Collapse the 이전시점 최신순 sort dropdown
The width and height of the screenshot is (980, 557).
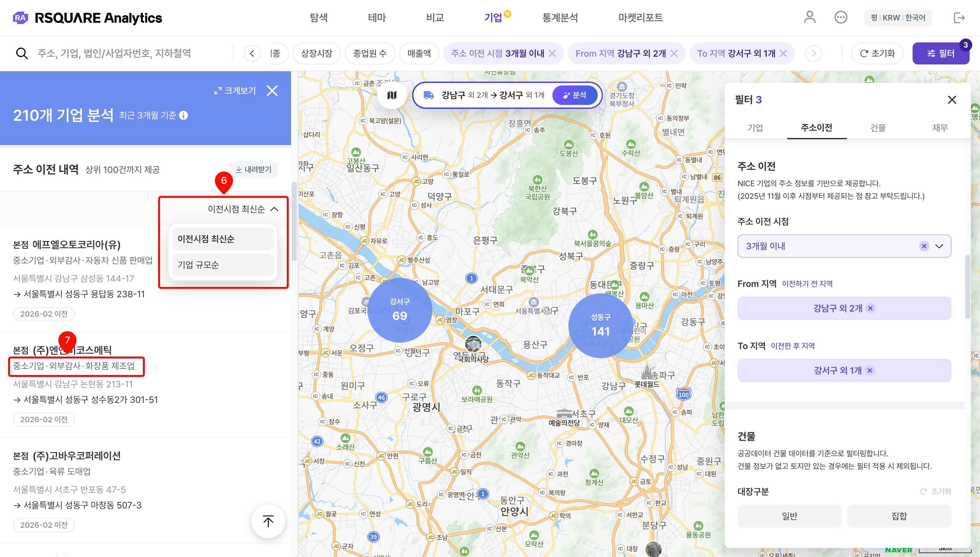coord(274,209)
